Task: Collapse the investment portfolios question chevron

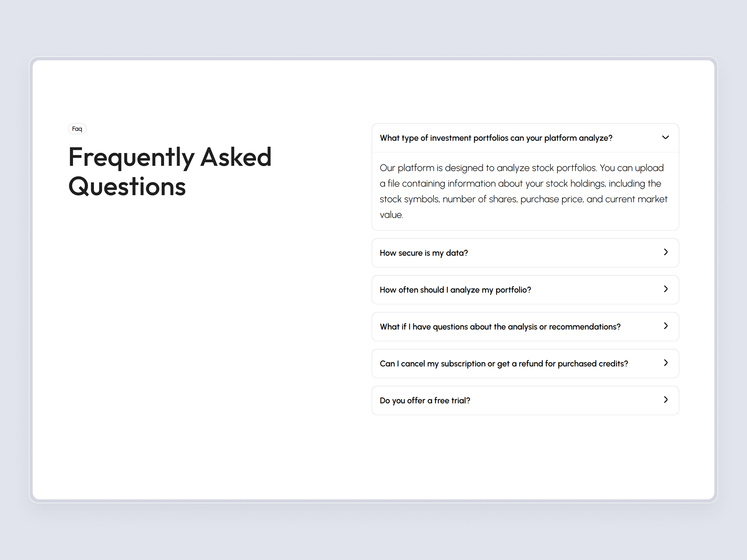Action: 665,138
